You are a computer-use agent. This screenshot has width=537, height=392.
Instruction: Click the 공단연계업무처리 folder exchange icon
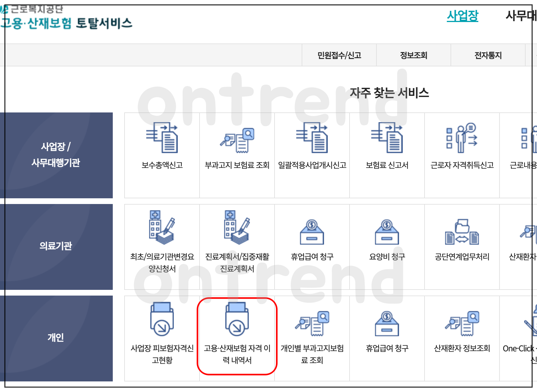click(x=462, y=232)
